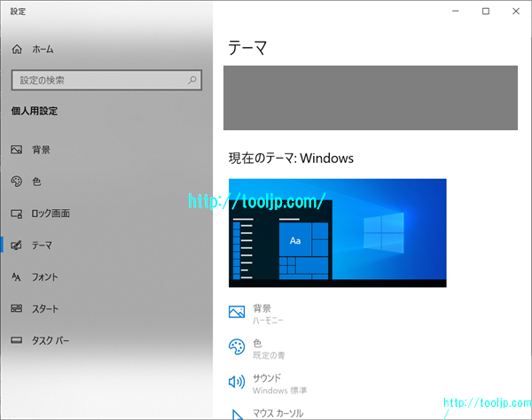
Task: Click the 色 palette icon in sidebar
Action: point(16,182)
